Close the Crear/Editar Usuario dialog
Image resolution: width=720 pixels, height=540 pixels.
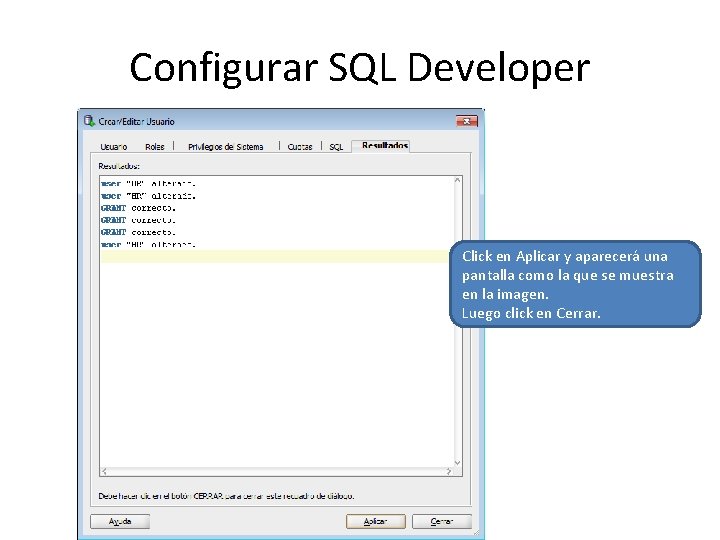pyautogui.click(x=467, y=121)
